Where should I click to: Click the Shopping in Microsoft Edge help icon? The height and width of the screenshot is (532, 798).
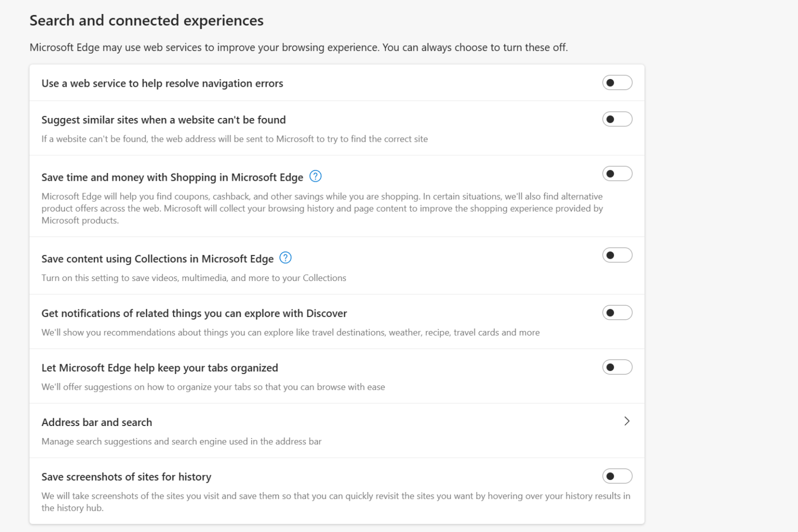coord(315,177)
